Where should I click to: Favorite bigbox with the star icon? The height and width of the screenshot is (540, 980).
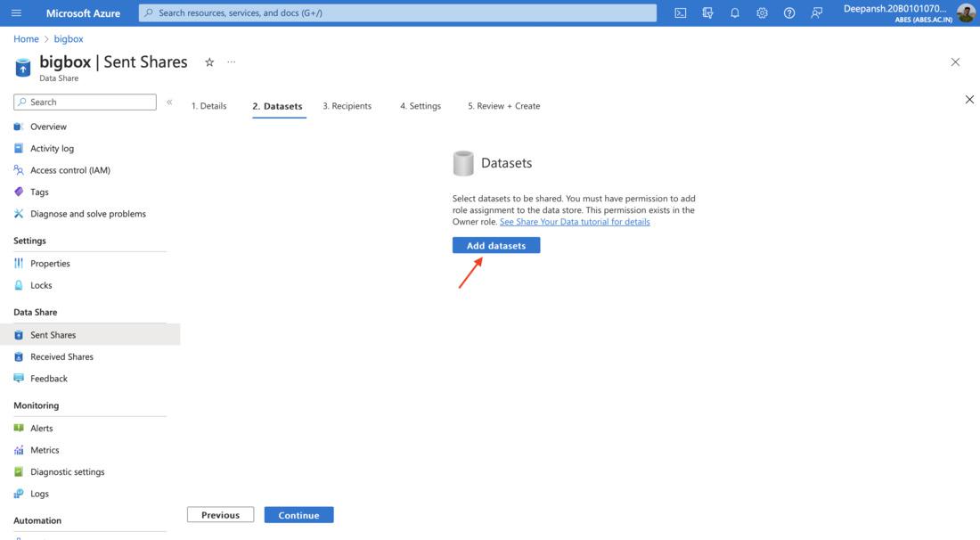click(x=209, y=61)
